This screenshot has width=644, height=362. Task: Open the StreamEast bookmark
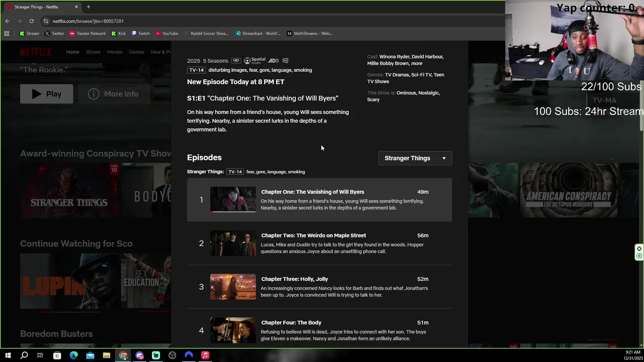click(258, 34)
